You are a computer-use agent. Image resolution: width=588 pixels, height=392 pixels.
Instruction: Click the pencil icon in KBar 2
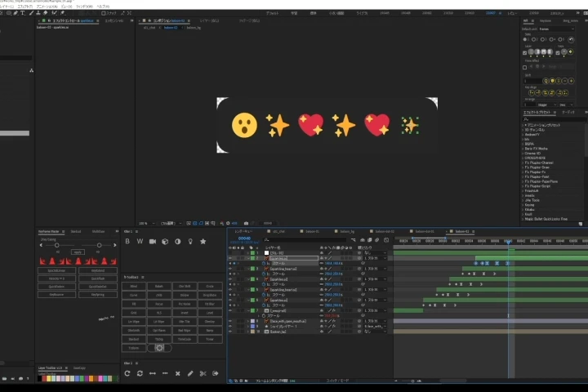(x=190, y=373)
